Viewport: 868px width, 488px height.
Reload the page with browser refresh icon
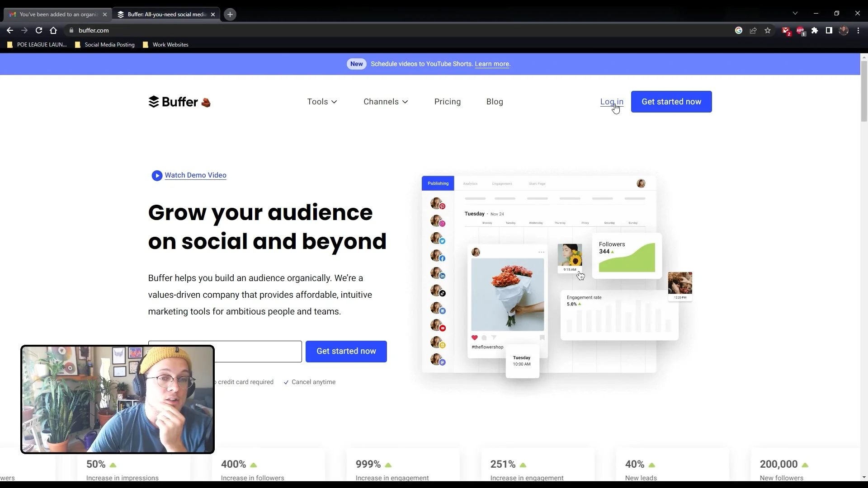tap(39, 30)
